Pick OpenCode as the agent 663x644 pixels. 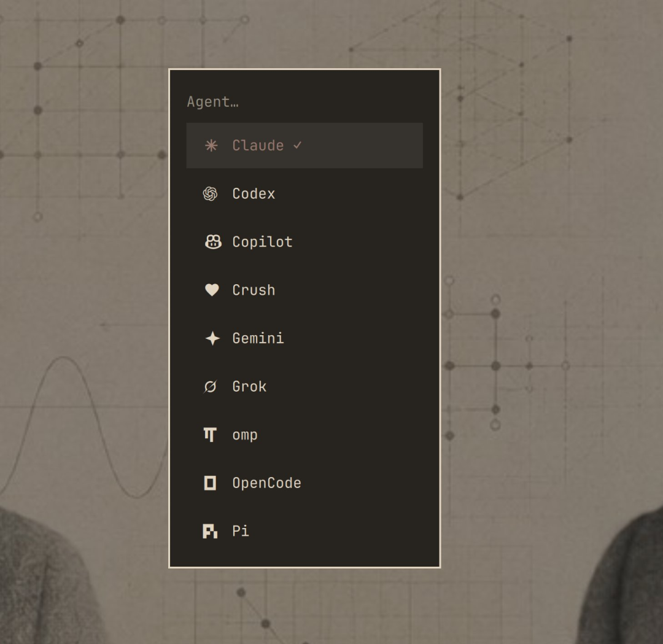point(304,483)
